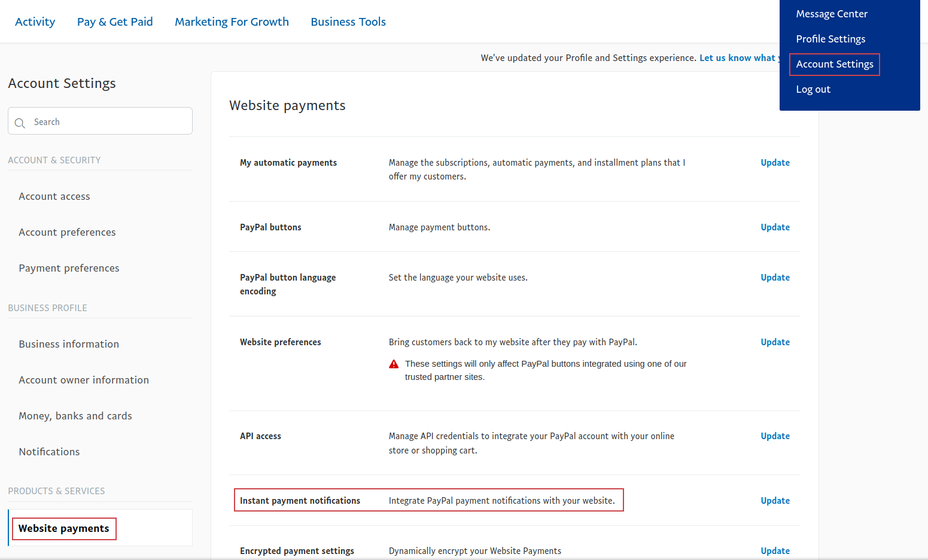Select Website payments in sidebar

pyautogui.click(x=64, y=528)
